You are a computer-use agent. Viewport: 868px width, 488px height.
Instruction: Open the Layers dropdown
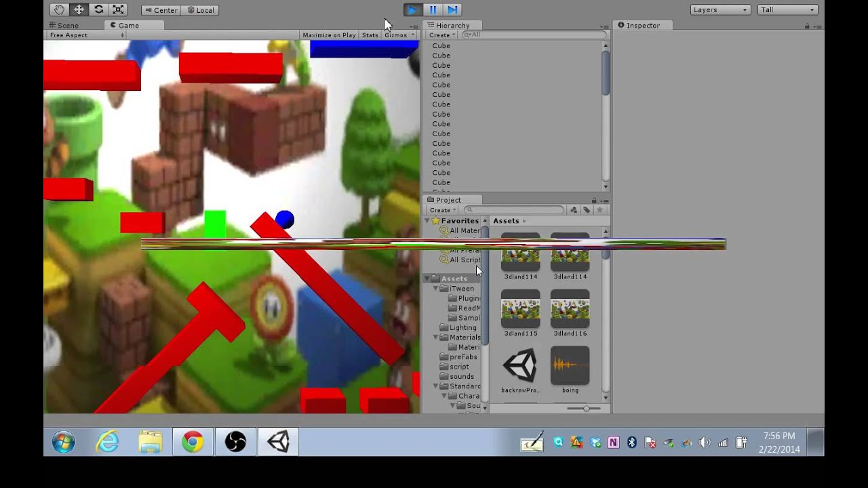720,9
